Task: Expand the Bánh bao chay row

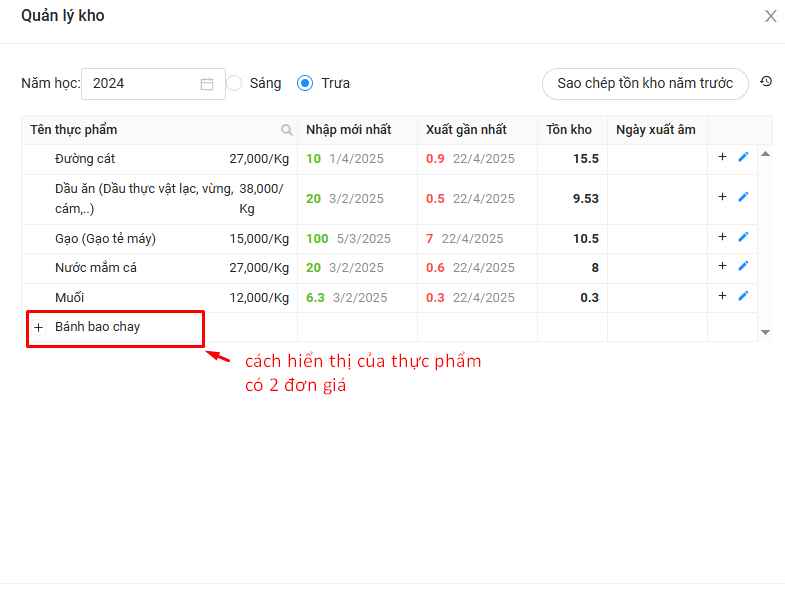Action: 39,328
